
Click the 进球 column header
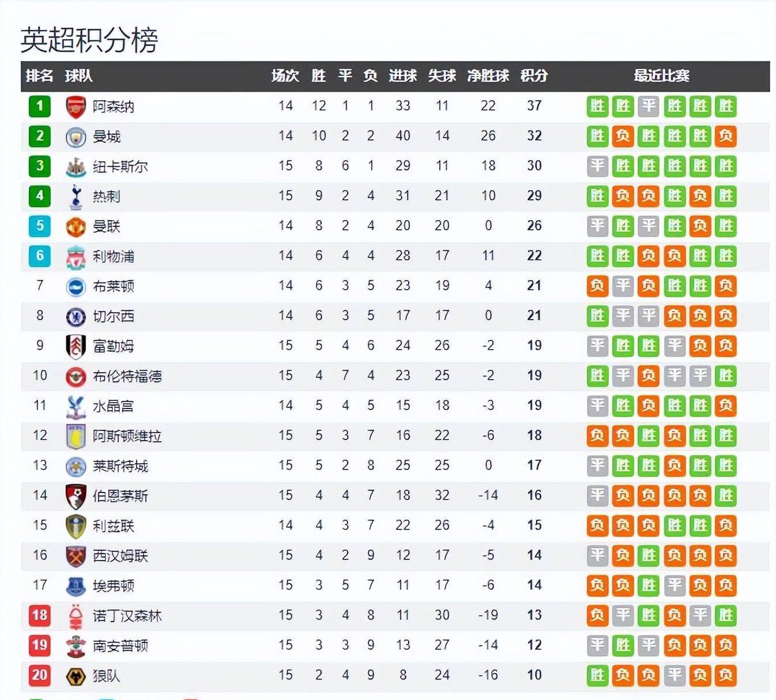(x=402, y=75)
